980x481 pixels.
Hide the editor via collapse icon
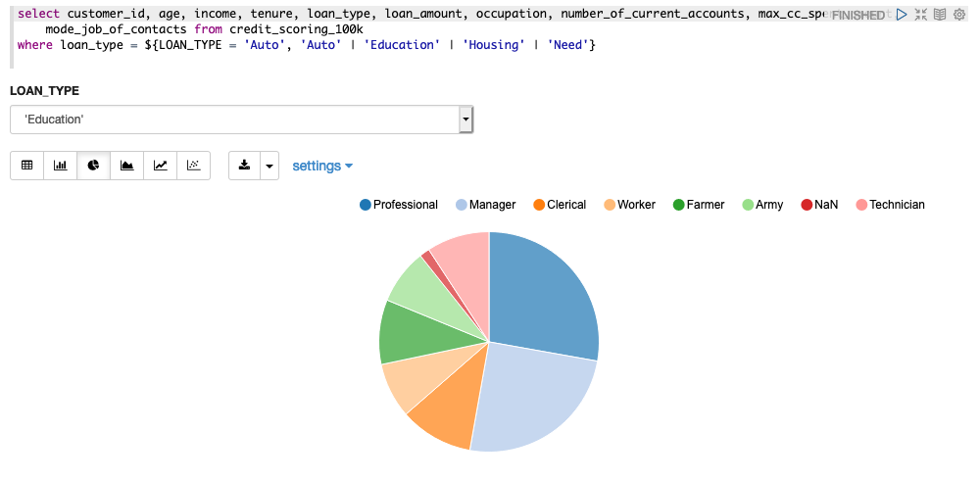pyautogui.click(x=920, y=15)
